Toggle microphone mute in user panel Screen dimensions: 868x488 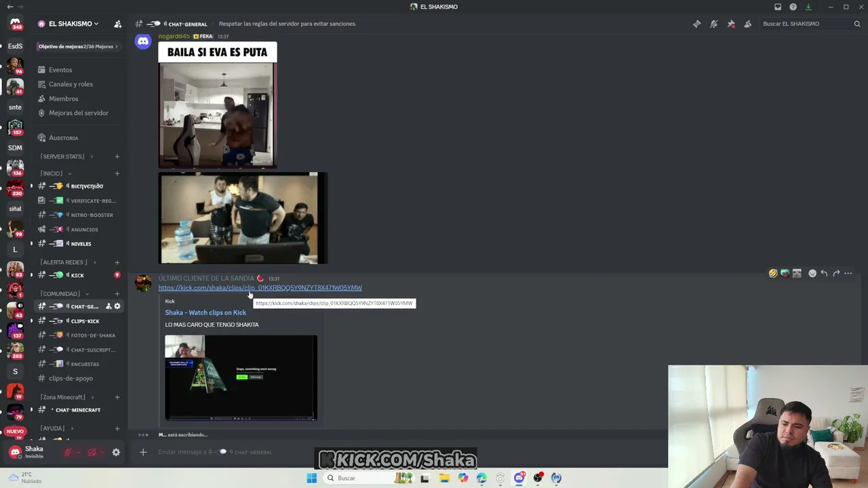[x=67, y=452]
